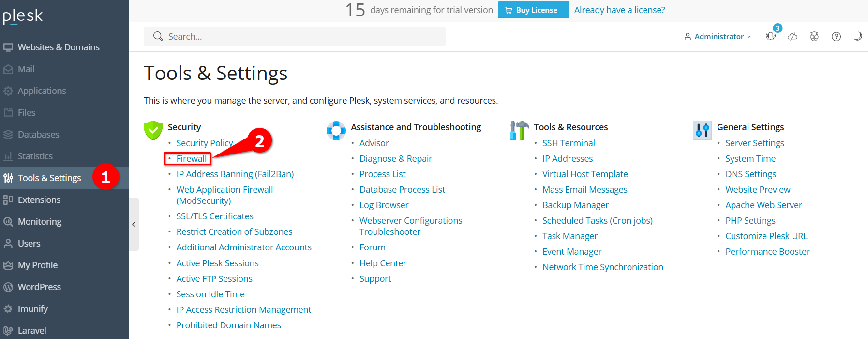Open PHP Settings link
Viewport: 868px width, 339px height.
pyautogui.click(x=750, y=221)
